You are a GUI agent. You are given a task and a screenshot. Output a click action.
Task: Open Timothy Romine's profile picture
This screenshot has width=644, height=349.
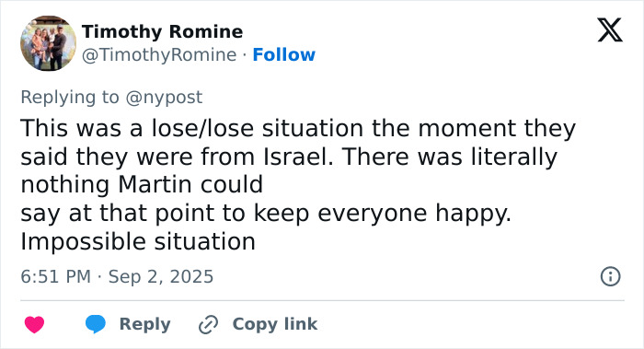[49, 43]
